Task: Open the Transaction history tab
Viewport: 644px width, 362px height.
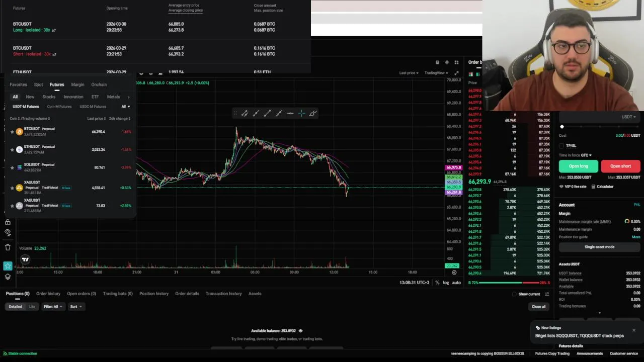Action: [224, 294]
